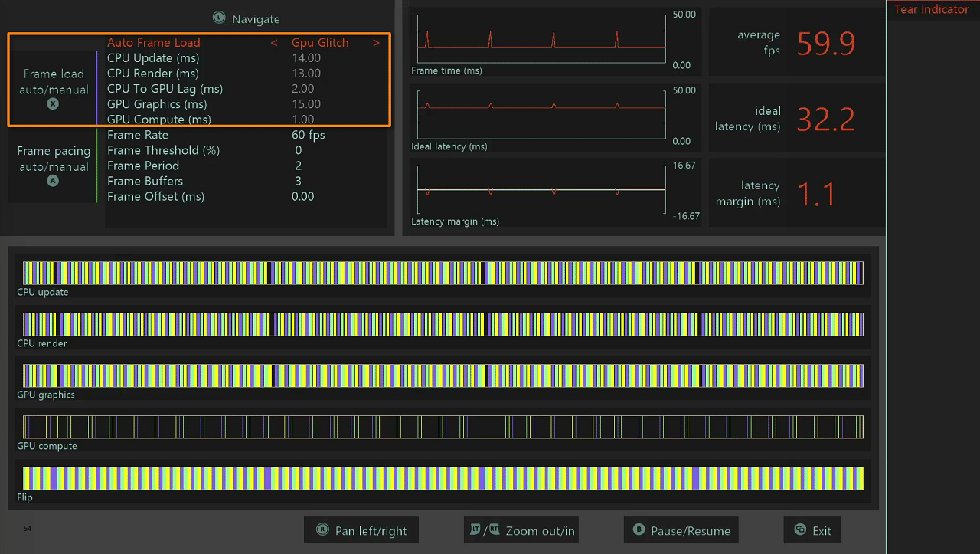The width and height of the screenshot is (980, 554).
Task: Select the Auto Frame Load label
Action: point(154,43)
